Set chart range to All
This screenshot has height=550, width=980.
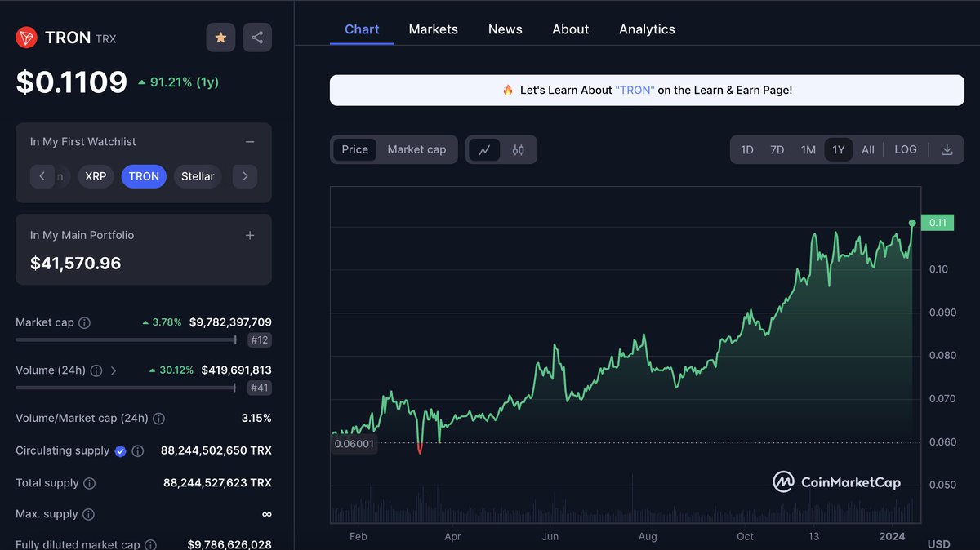point(868,149)
